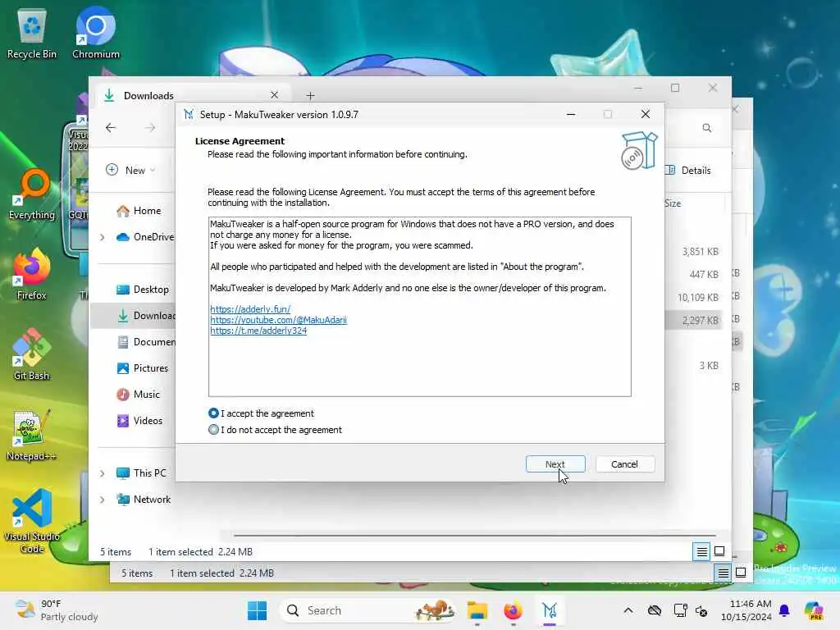
Task: Open Videos in Explorer sidebar
Action: pyautogui.click(x=139, y=421)
